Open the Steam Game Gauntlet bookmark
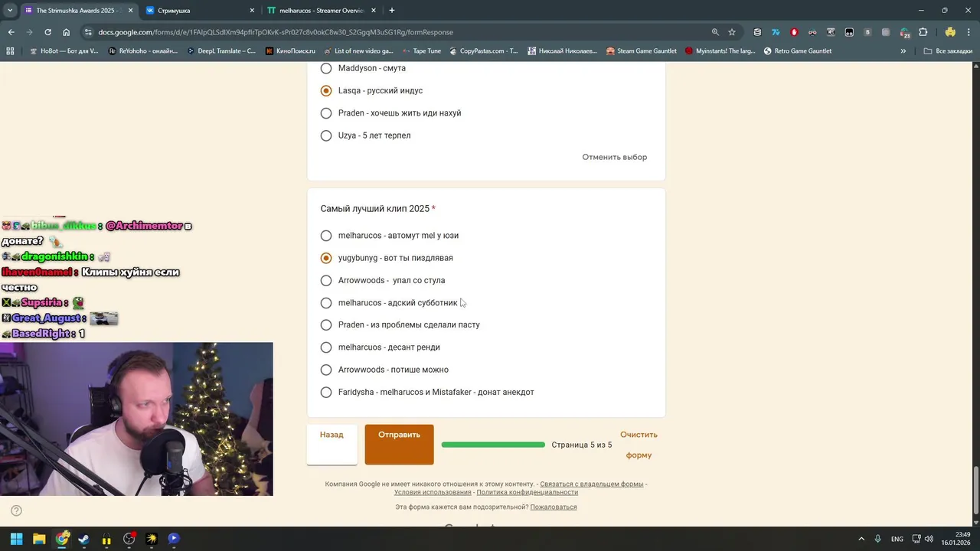The width and height of the screenshot is (980, 551). click(x=641, y=51)
